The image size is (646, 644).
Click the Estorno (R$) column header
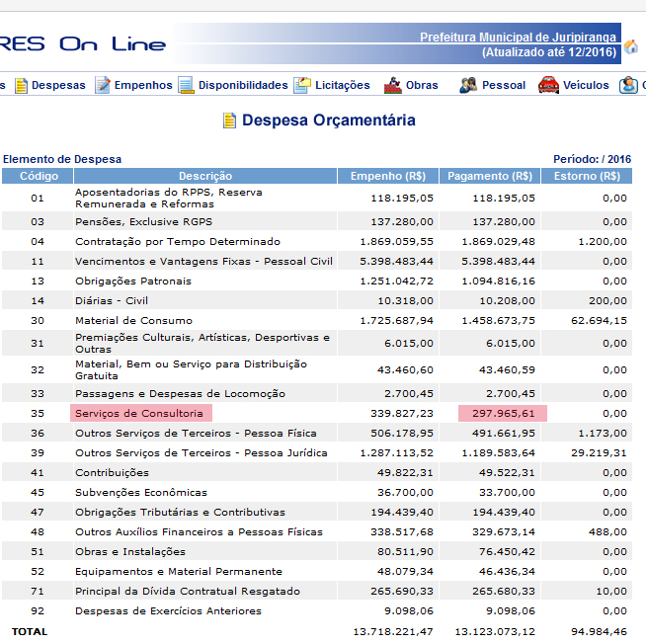[587, 176]
